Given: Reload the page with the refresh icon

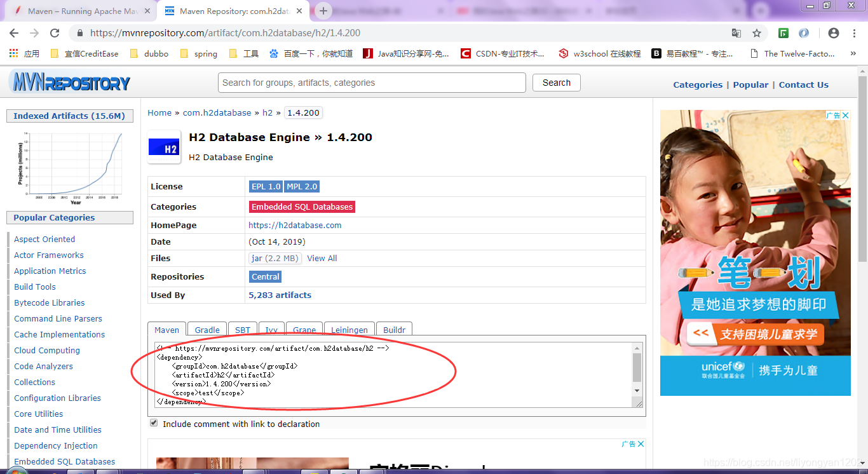Looking at the screenshot, I should click(55, 33).
